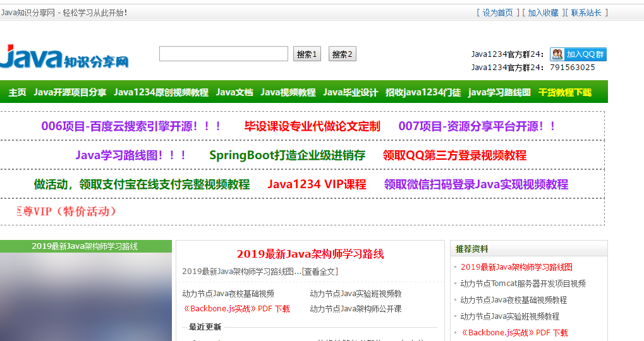Open Java1234原创视频教程 navigation item

point(161,92)
